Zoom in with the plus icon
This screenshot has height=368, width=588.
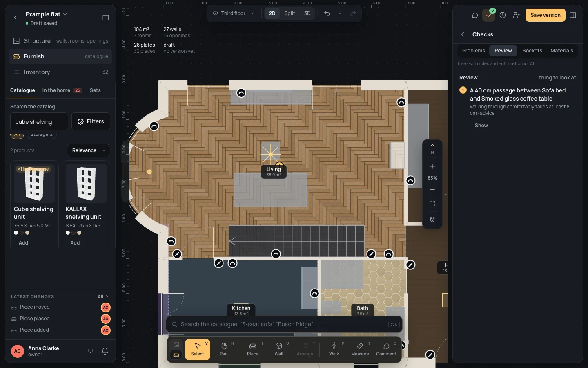[432, 166]
